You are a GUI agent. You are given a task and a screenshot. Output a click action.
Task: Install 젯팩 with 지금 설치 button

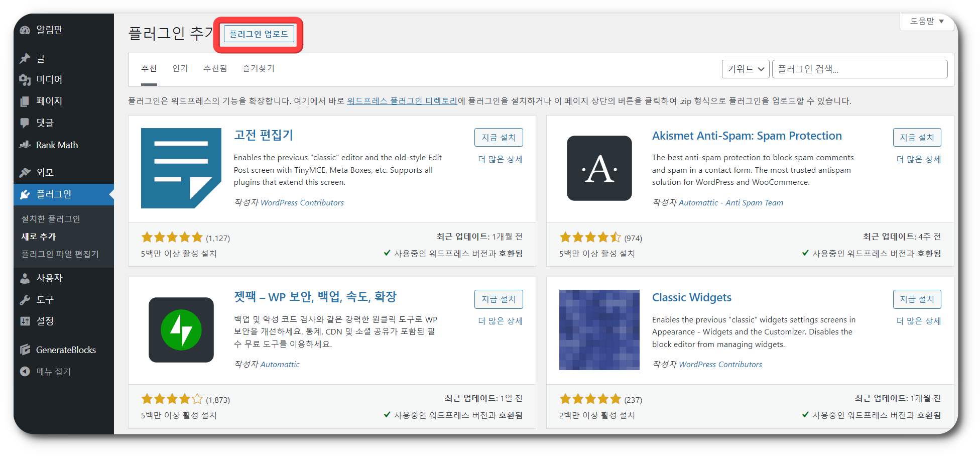499,299
